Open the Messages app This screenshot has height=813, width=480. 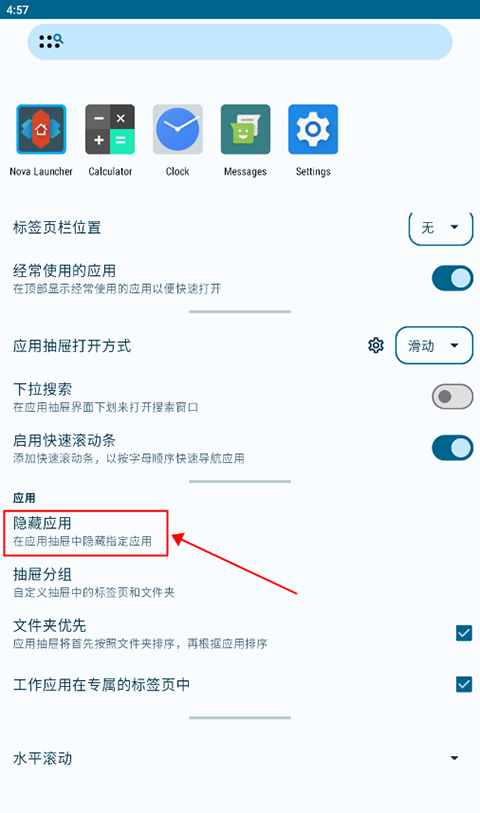pyautogui.click(x=245, y=130)
